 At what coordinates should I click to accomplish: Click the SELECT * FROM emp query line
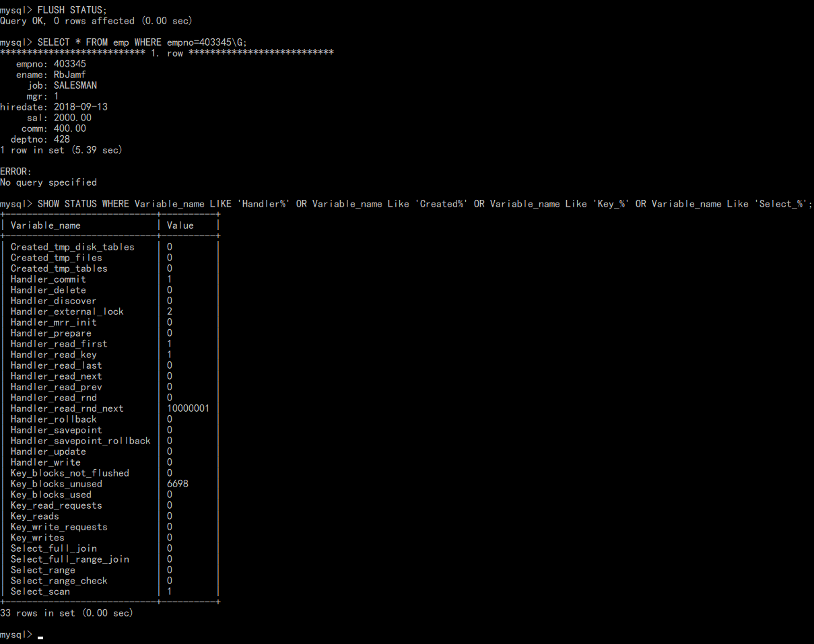coord(123,42)
